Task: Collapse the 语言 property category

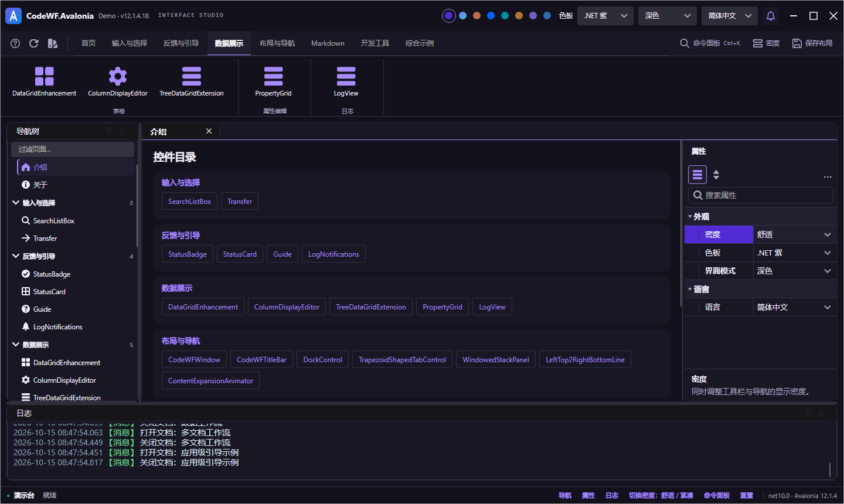Action: (x=690, y=290)
